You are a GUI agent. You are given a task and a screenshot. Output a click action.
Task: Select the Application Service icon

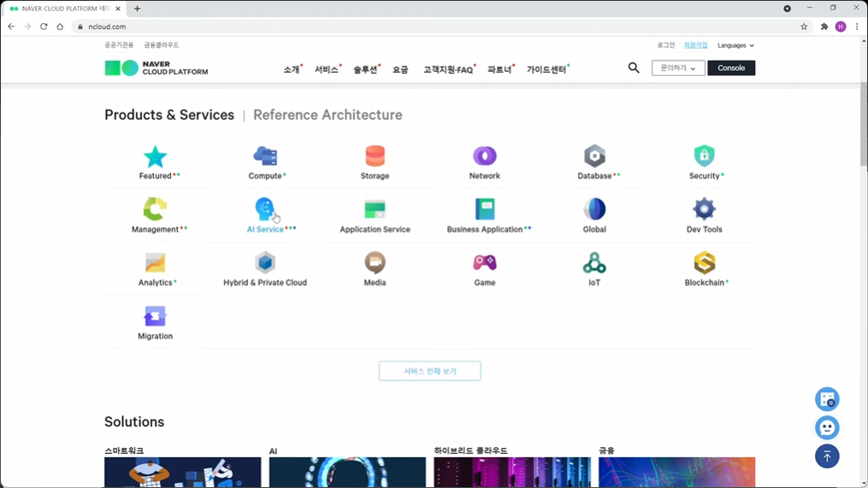(x=375, y=209)
